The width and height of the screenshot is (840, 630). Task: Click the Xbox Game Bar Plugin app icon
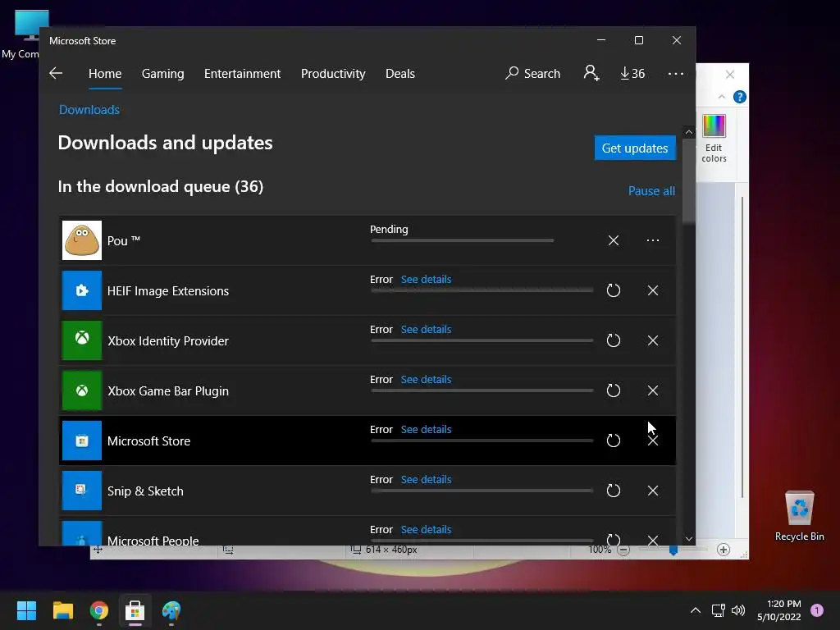[x=82, y=390]
